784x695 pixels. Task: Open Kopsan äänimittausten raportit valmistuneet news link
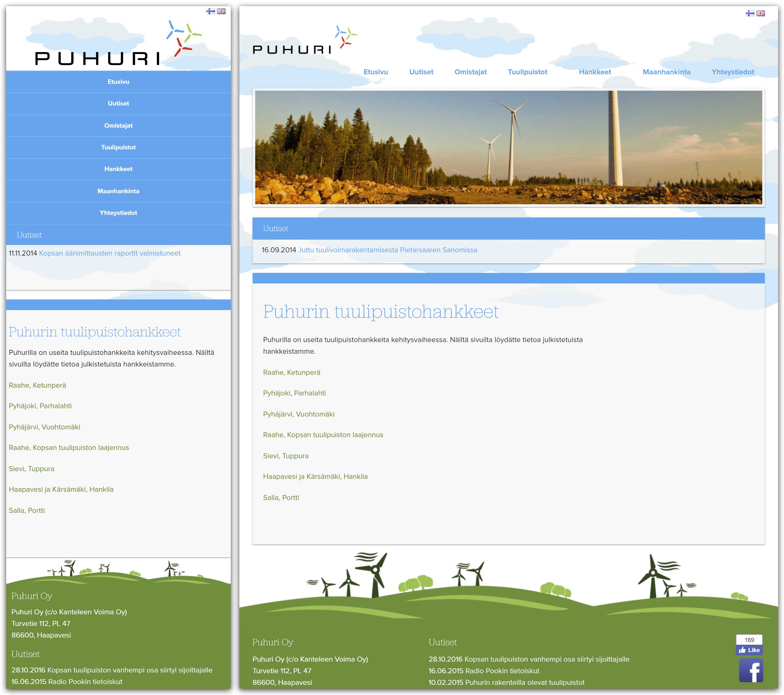[x=110, y=253]
